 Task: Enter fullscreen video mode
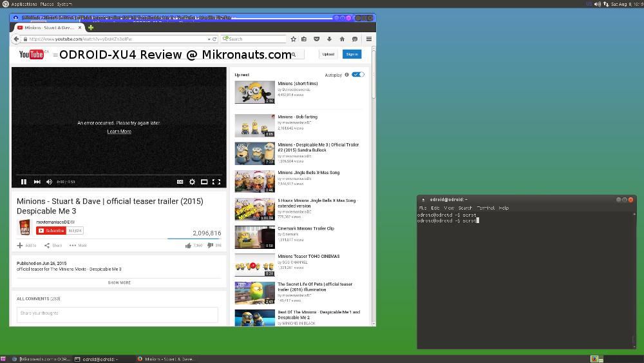(x=216, y=182)
